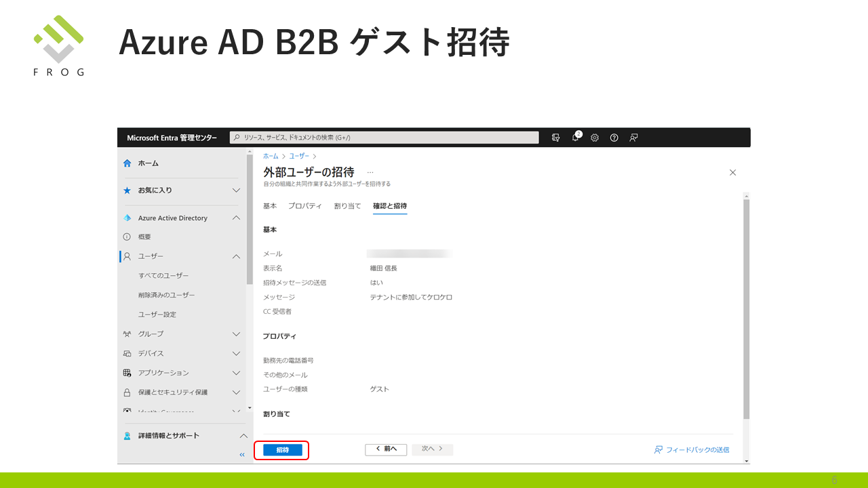Select ホーム in the sidebar

pyautogui.click(x=149, y=163)
